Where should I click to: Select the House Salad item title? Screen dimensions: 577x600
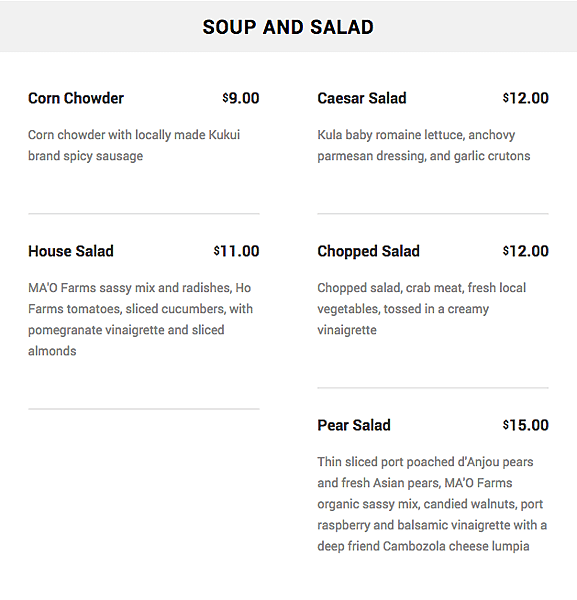[71, 251]
